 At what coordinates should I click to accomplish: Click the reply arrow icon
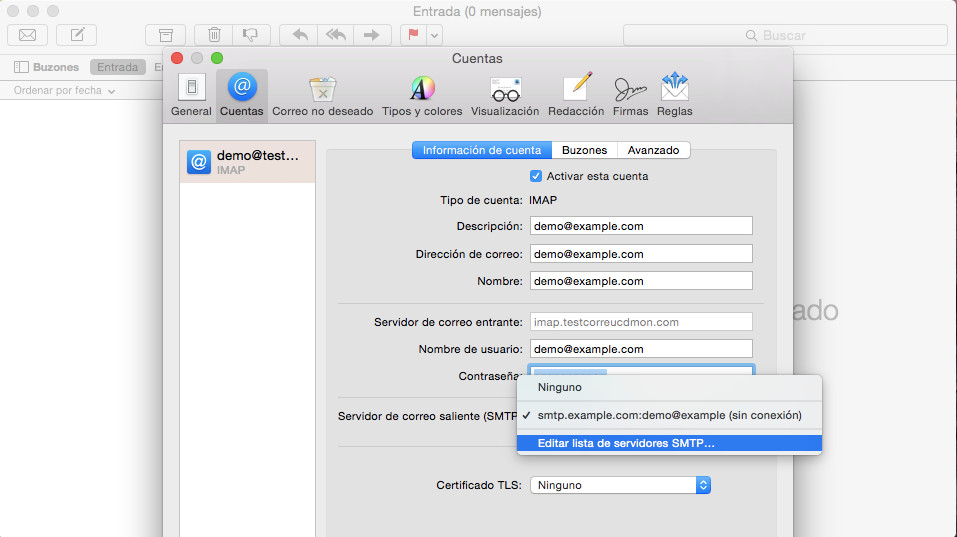click(x=299, y=35)
